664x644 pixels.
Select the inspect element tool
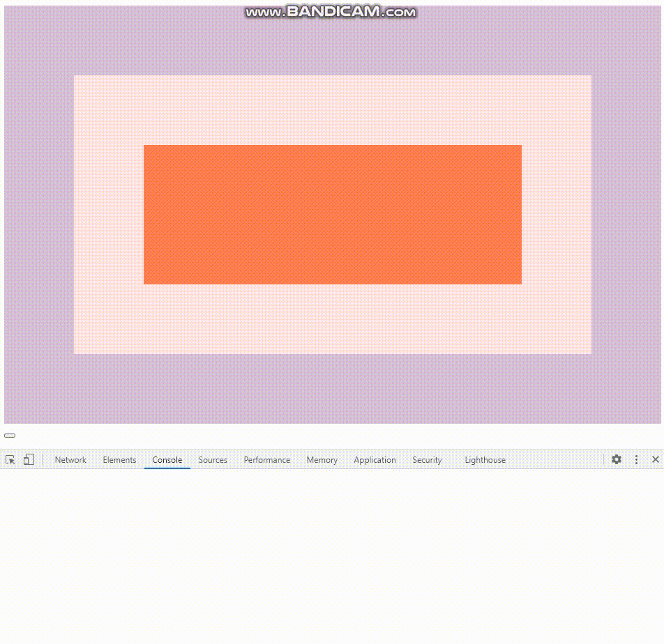(x=10, y=460)
